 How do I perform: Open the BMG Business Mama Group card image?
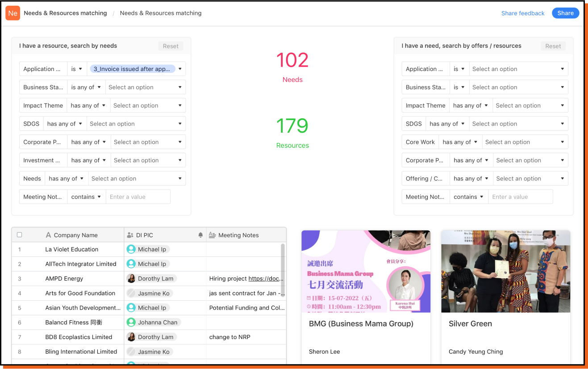[x=366, y=271]
